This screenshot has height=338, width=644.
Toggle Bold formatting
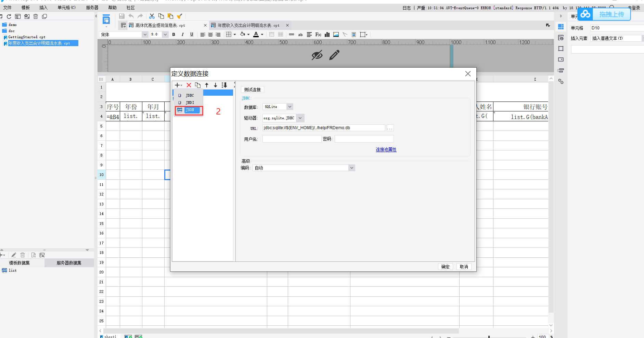(174, 35)
